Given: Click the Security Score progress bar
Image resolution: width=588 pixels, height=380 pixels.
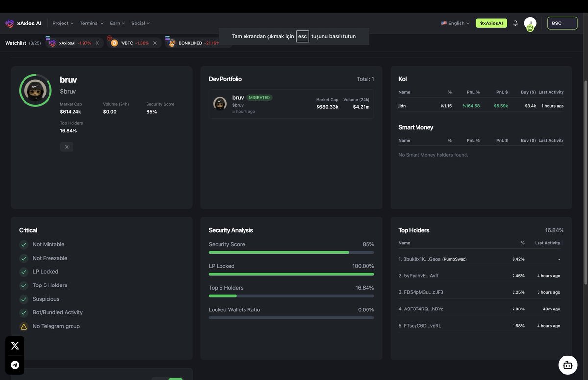Looking at the screenshot, I should pos(292,253).
